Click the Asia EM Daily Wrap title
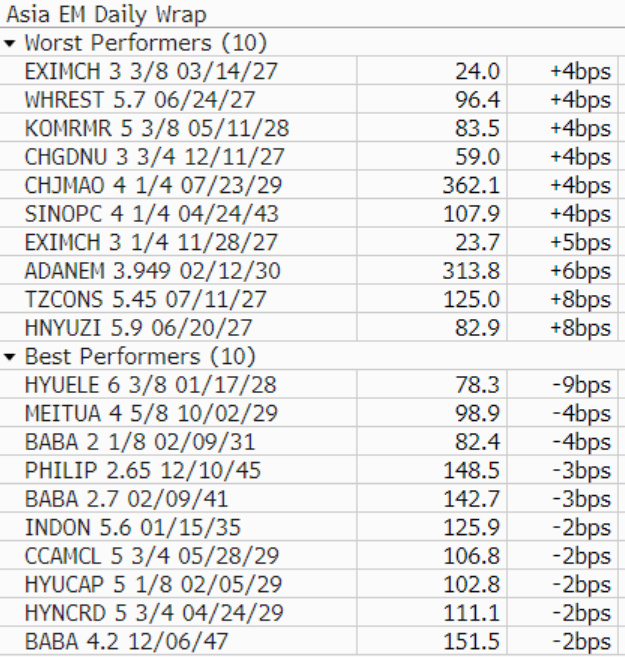Viewport: 625px width, 657px height. tap(106, 15)
